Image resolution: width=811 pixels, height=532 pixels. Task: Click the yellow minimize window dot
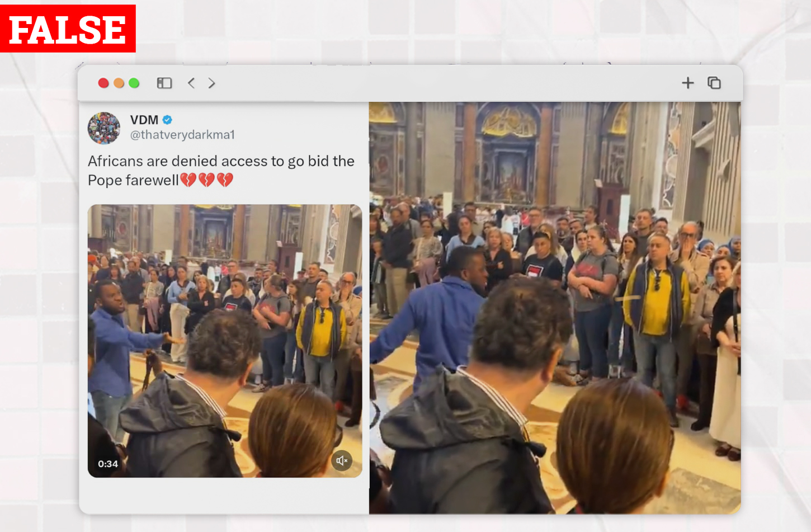pyautogui.click(x=119, y=83)
